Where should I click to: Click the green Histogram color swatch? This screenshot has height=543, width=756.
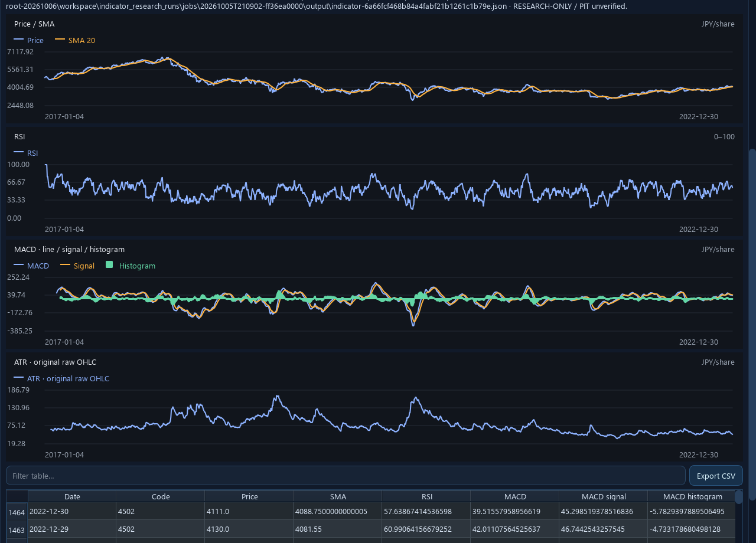point(109,265)
